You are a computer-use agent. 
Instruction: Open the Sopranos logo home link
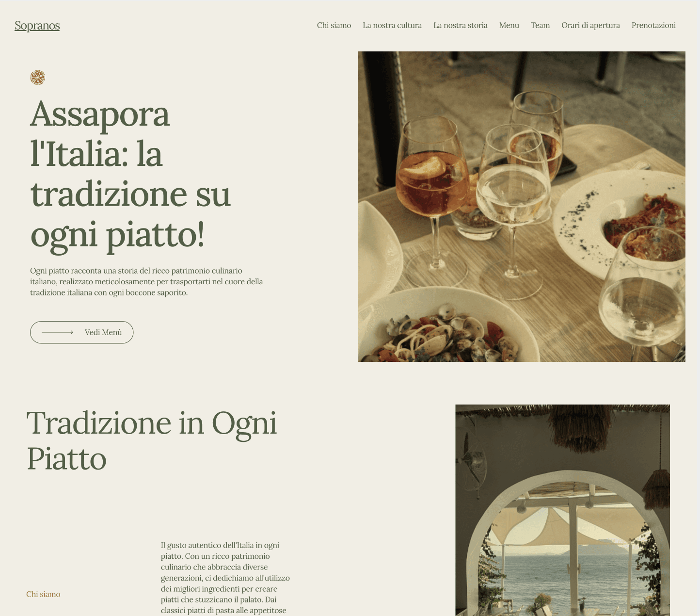click(x=37, y=25)
